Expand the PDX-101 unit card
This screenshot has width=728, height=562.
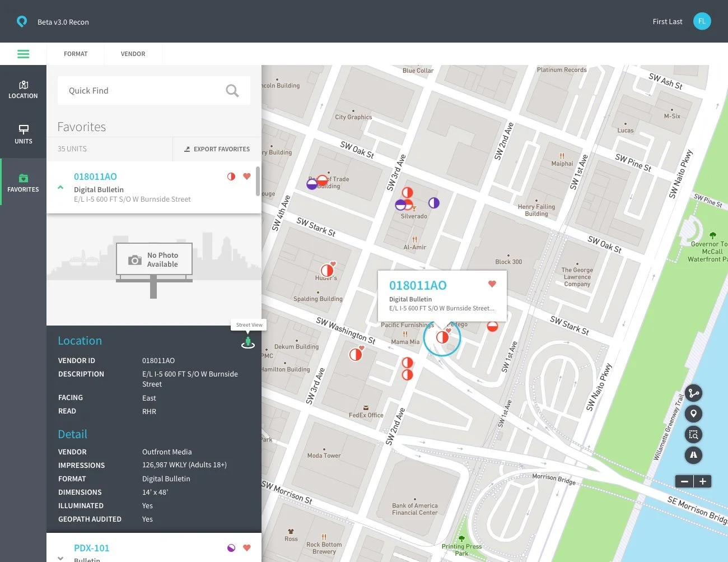[x=60, y=558]
